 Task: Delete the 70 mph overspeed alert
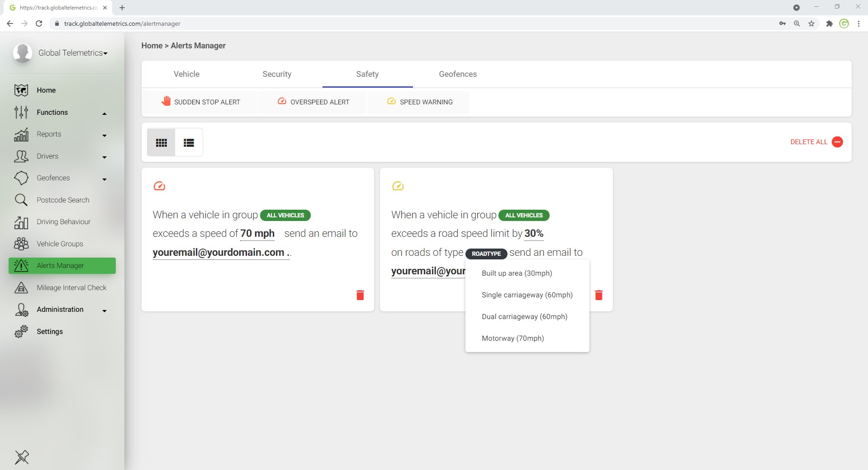click(x=360, y=295)
